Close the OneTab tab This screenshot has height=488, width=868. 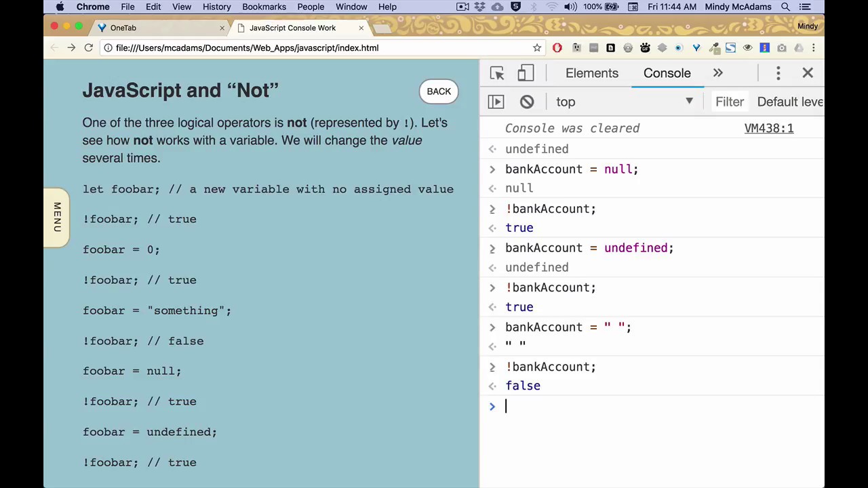222,28
